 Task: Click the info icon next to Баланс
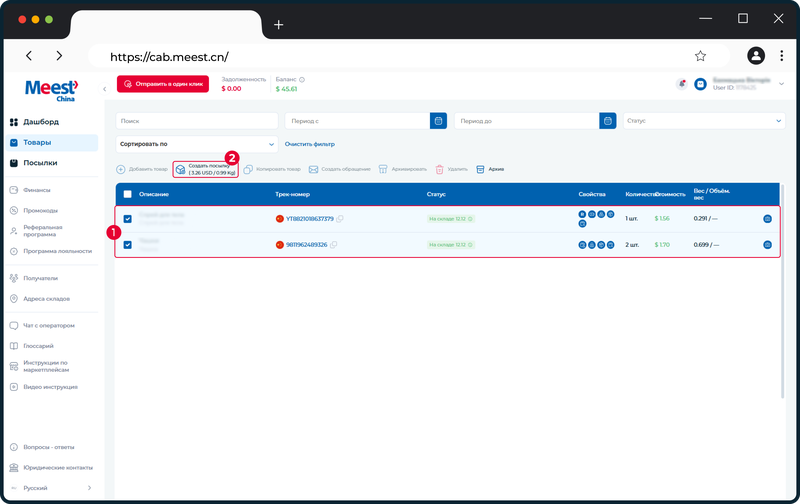click(302, 80)
